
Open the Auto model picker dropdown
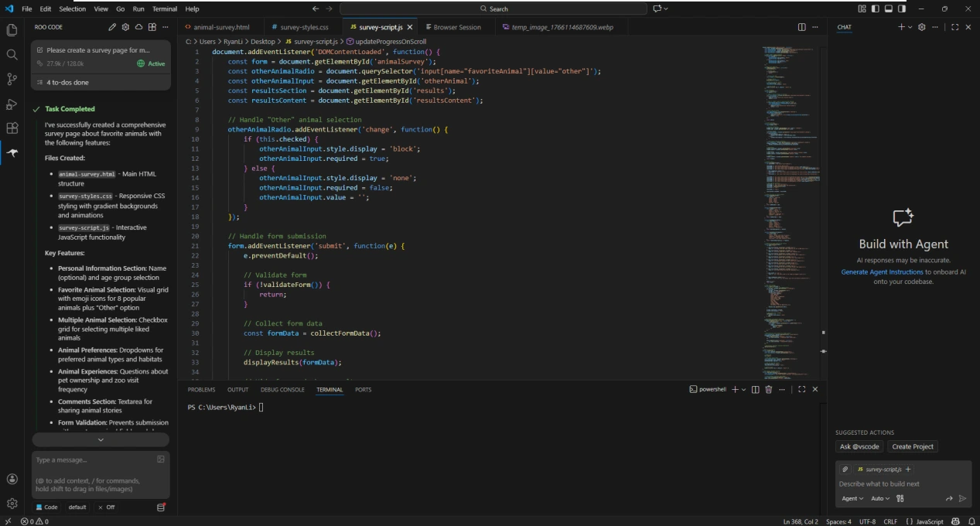(x=879, y=498)
